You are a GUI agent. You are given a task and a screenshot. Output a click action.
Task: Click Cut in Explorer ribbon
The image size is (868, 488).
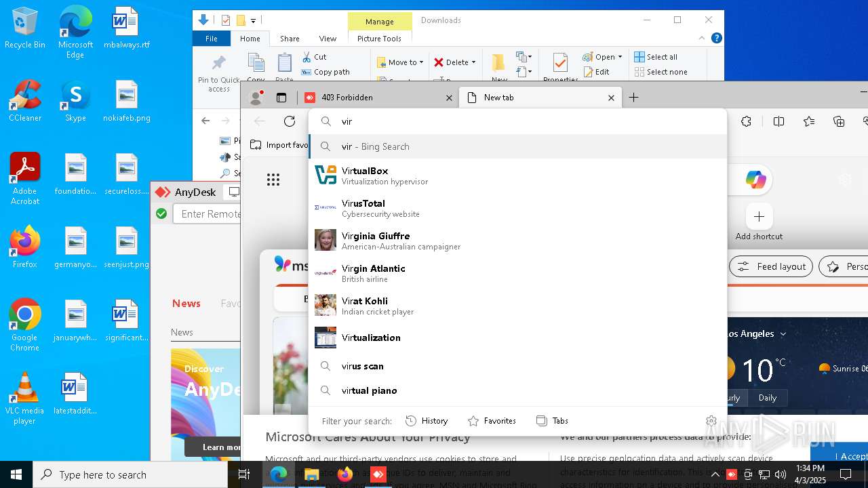point(314,57)
